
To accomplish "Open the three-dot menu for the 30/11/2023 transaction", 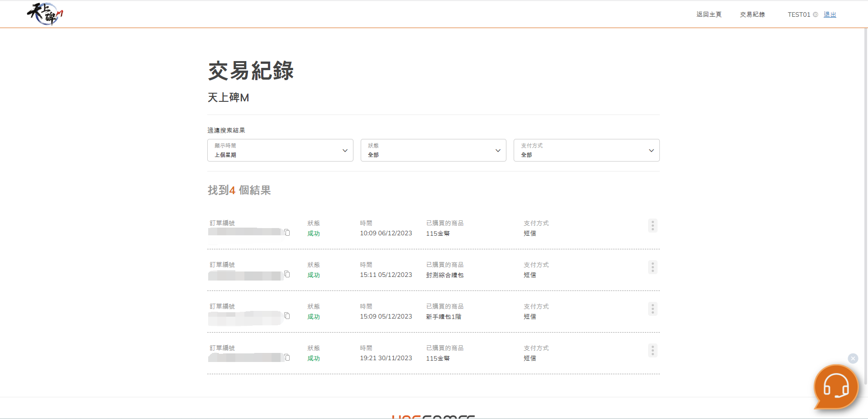I will pyautogui.click(x=652, y=350).
